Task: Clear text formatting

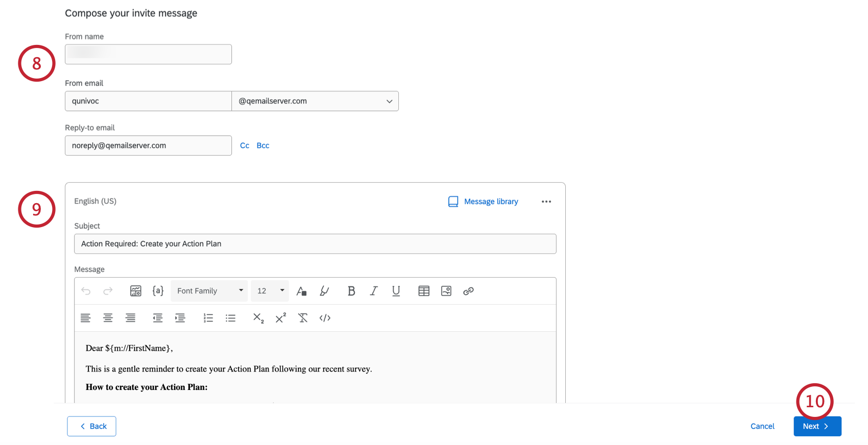Action: (303, 318)
